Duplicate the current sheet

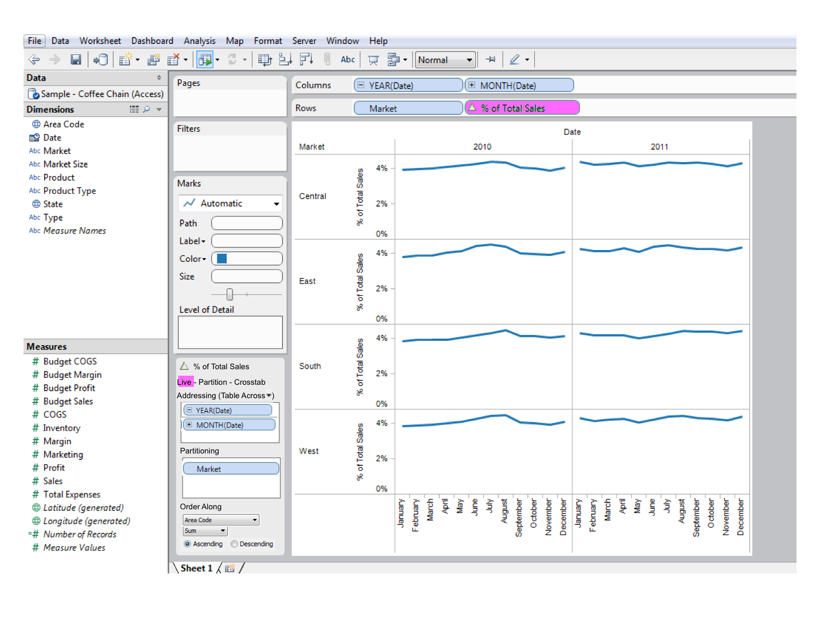point(153,59)
